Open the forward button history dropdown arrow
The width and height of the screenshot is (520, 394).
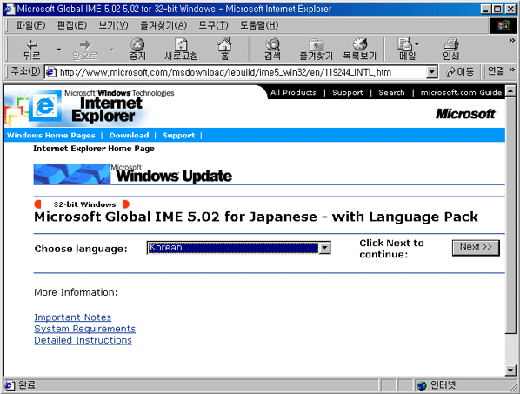(x=112, y=49)
